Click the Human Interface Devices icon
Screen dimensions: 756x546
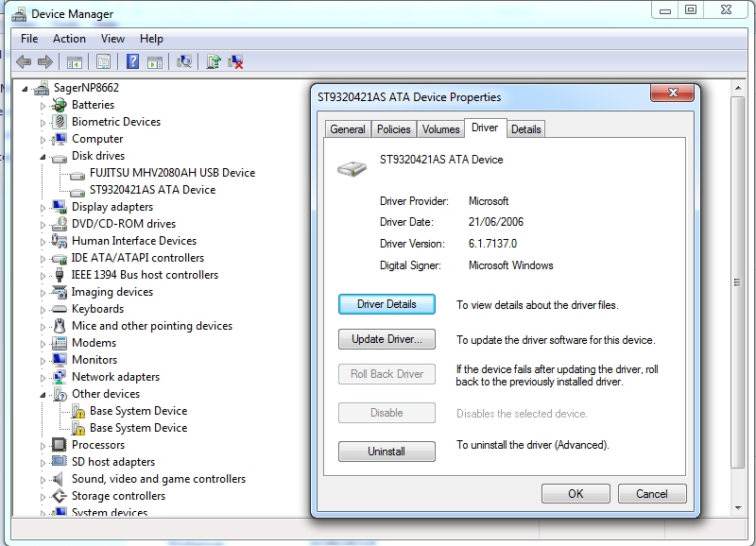pyautogui.click(x=60, y=241)
